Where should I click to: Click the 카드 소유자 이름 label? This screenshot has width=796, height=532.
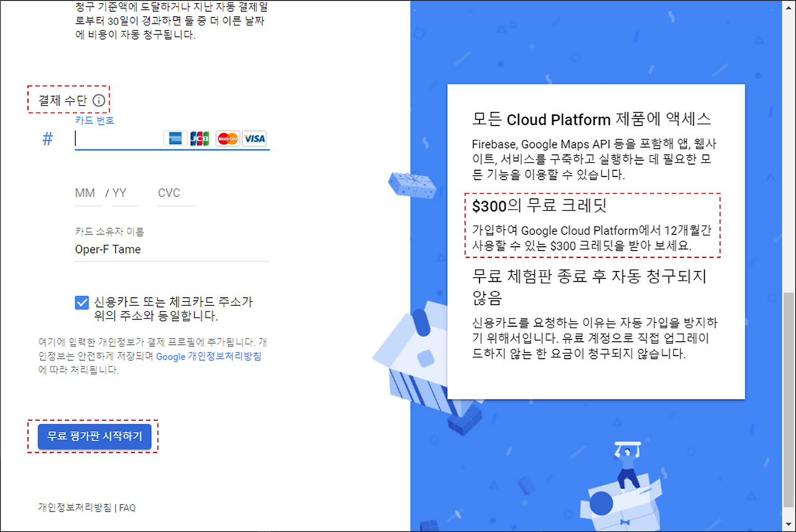tap(109, 232)
